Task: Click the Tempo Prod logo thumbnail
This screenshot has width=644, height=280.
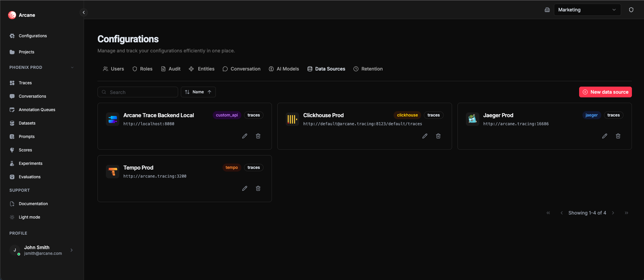Action: [113, 172]
